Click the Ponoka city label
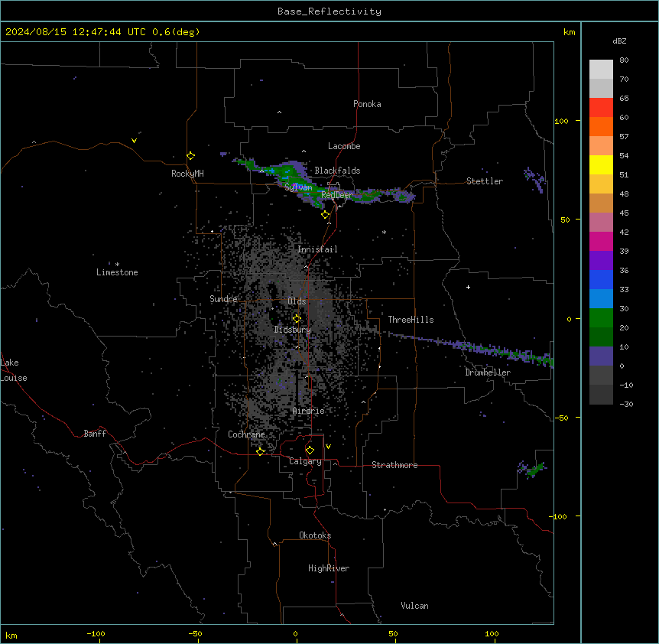The height and width of the screenshot is (644, 659). [x=367, y=104]
